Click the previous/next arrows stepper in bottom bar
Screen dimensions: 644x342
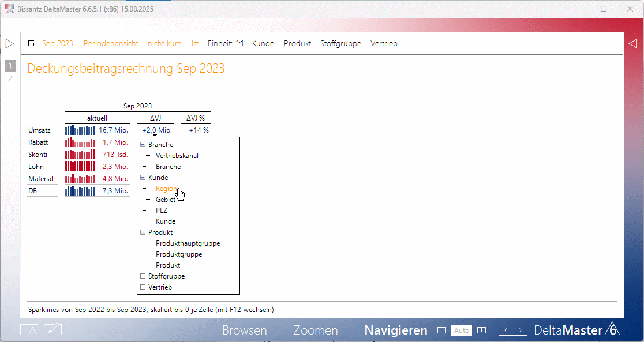(x=513, y=330)
